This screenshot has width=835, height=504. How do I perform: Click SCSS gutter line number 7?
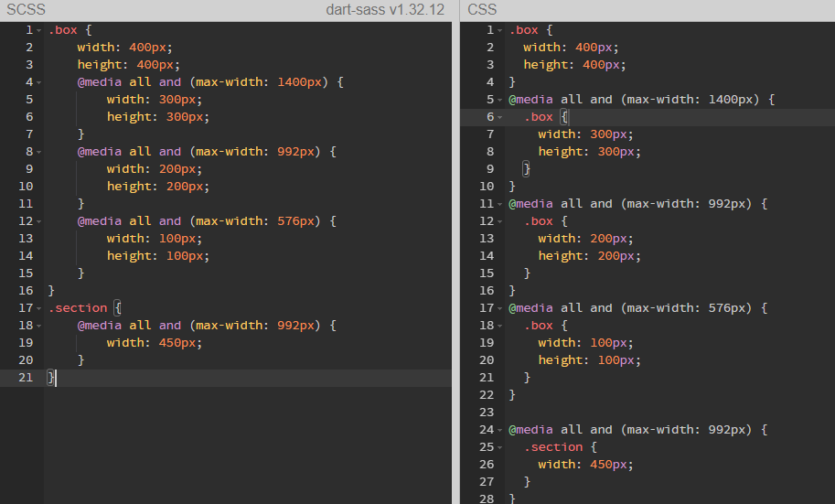tap(29, 134)
